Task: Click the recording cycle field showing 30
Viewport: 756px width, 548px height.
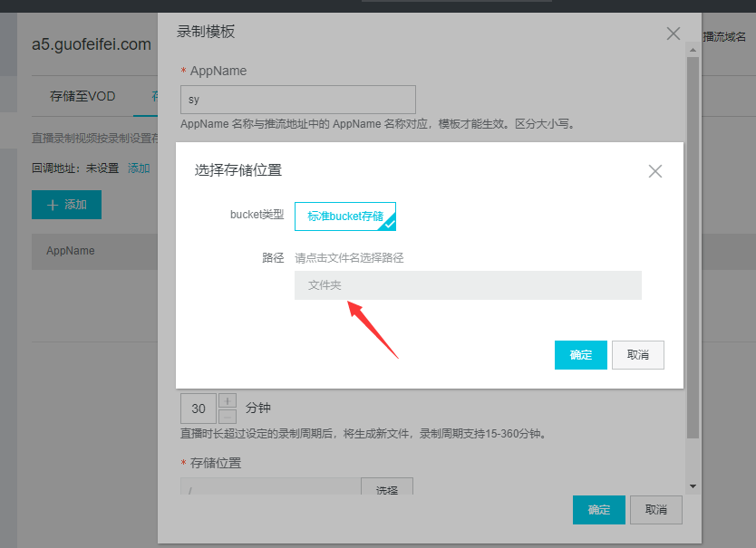Action: click(x=199, y=409)
